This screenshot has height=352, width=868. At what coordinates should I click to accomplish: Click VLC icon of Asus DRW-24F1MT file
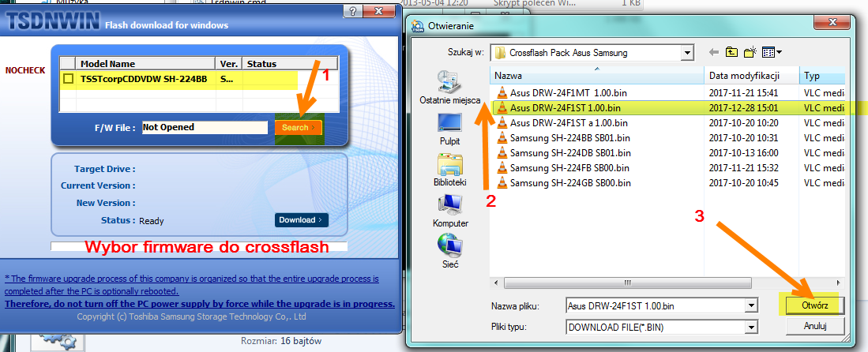(502, 92)
